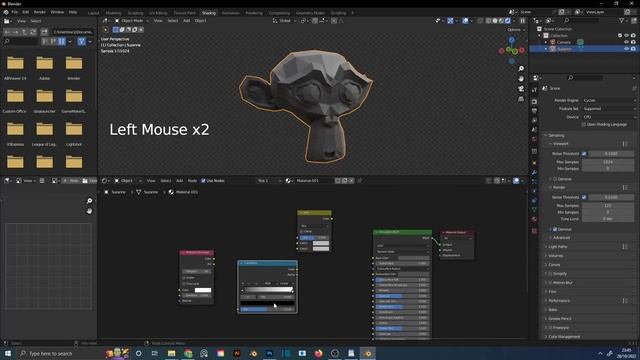Open the Slot 1 material slot dropdown
Viewport: 640px width, 360px height.
(269, 180)
